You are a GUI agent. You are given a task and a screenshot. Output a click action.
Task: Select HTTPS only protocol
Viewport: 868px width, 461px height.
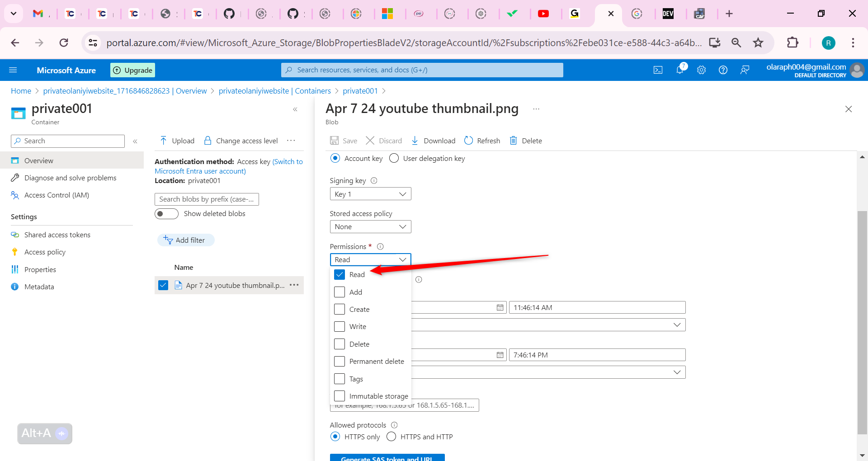coord(335,437)
